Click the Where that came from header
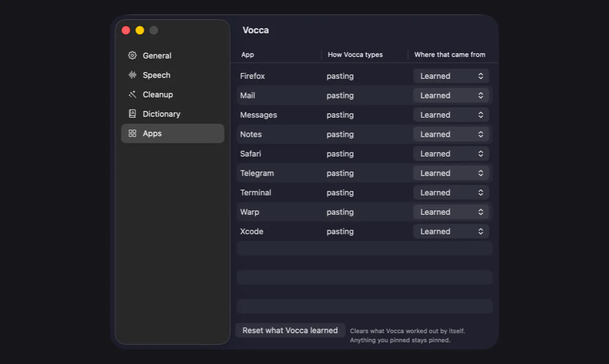Screen dimensions: 609x364 point(450,55)
